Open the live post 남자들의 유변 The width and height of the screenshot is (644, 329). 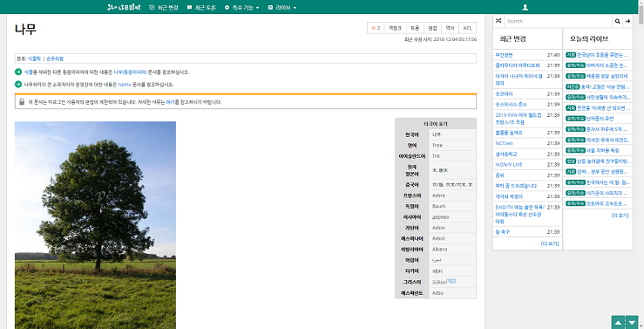(x=600, y=119)
